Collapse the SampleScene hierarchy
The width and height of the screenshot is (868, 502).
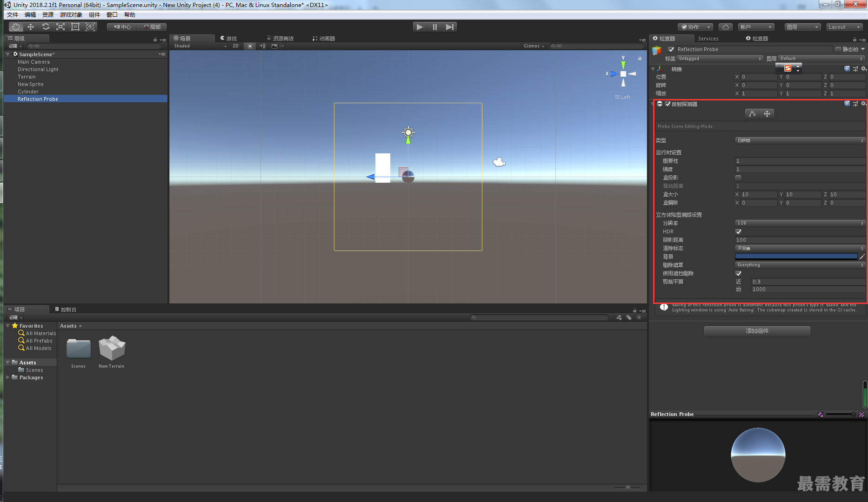[8, 54]
